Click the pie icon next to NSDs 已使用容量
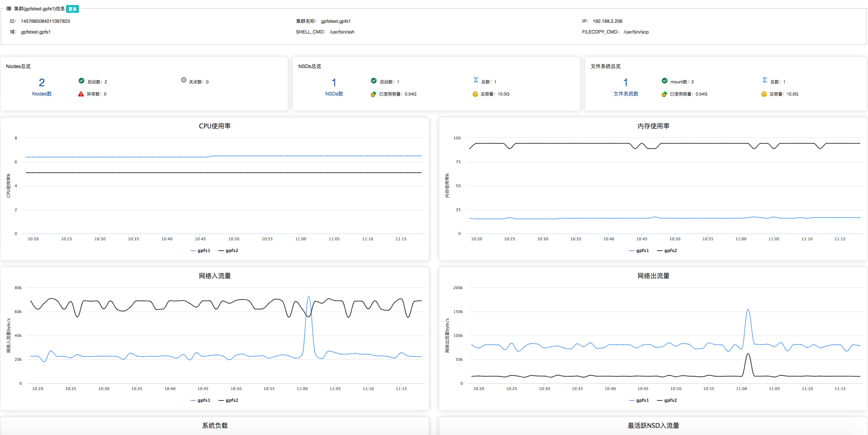 pos(373,94)
